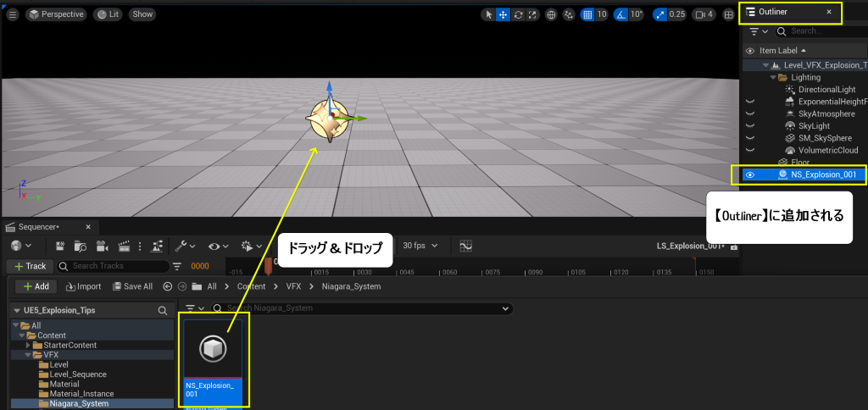Image resolution: width=868 pixels, height=410 pixels.
Task: Toggle grid snapping icon
Action: [588, 15]
